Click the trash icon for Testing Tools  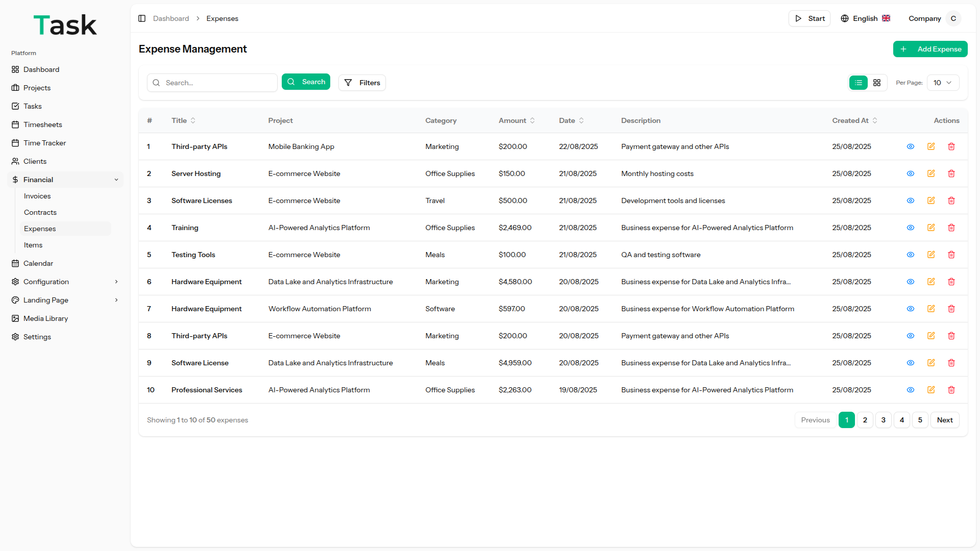coord(951,255)
